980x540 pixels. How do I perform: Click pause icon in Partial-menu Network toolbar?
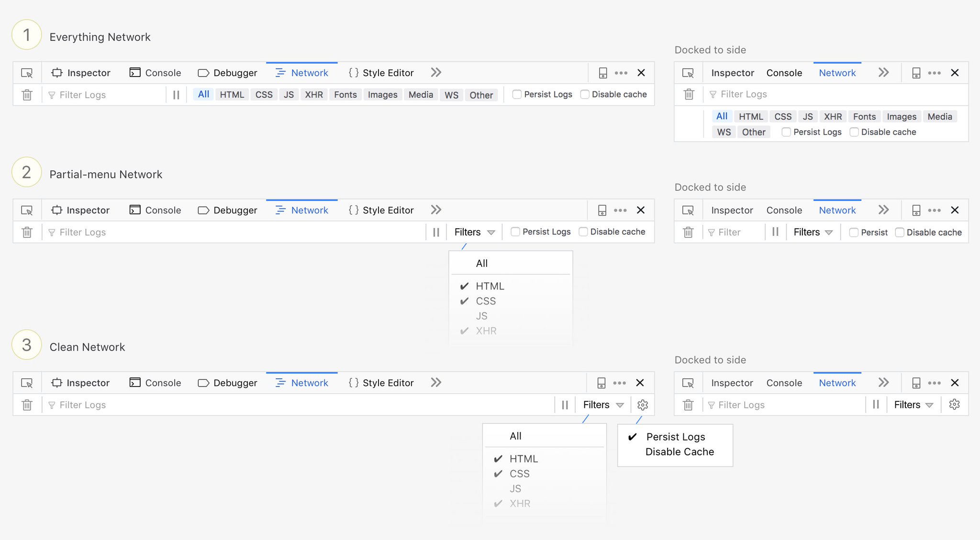[x=436, y=232]
